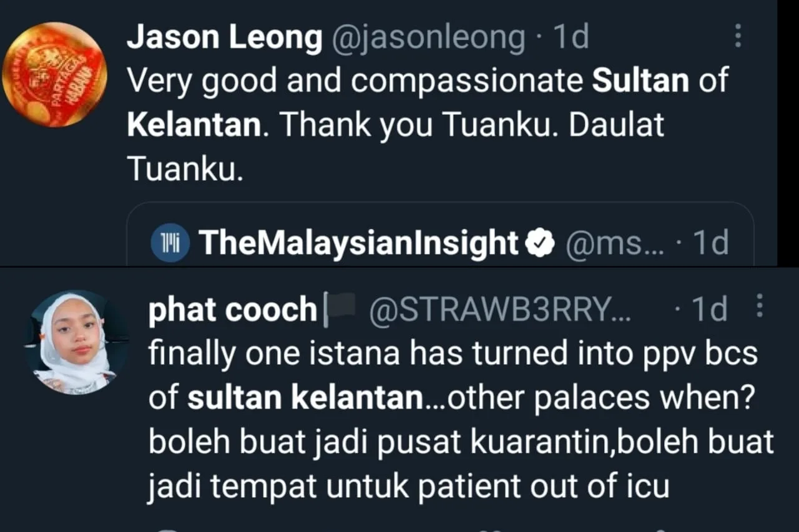The image size is (799, 532).
Task: Click the 1d timestamp on Jason Leong's tweet
Action: pos(571,38)
